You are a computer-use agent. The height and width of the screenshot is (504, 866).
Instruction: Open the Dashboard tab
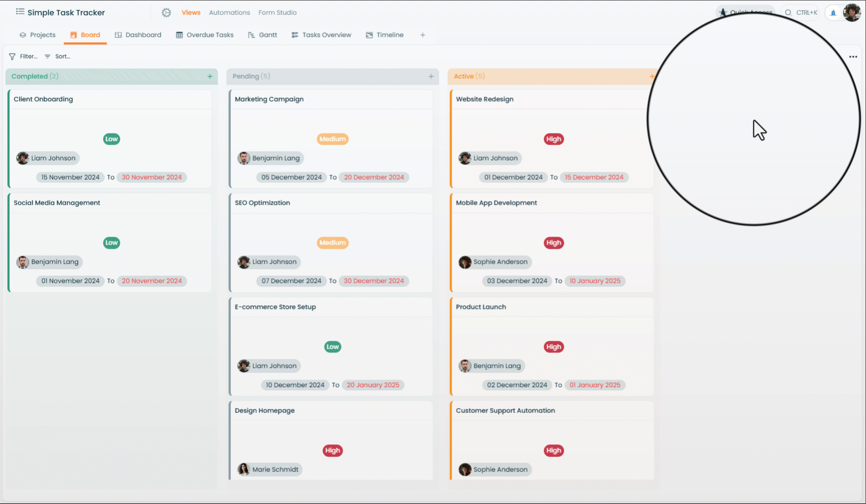138,35
